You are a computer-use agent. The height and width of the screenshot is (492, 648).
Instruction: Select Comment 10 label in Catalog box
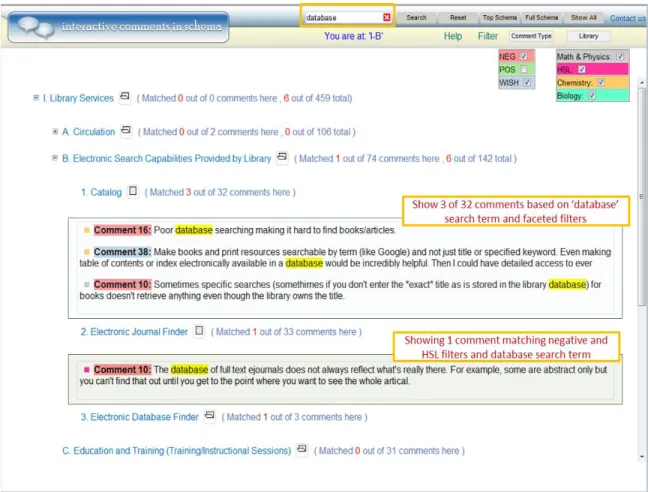[122, 284]
